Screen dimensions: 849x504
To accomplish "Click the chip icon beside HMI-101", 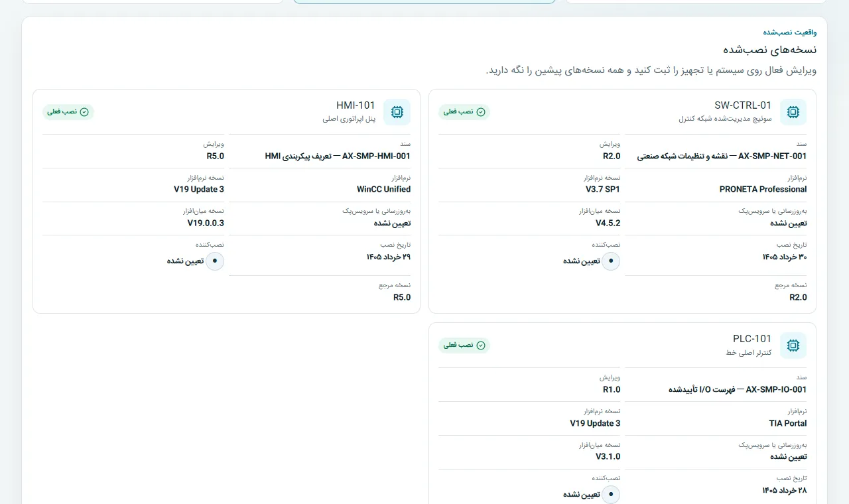I will (397, 112).
